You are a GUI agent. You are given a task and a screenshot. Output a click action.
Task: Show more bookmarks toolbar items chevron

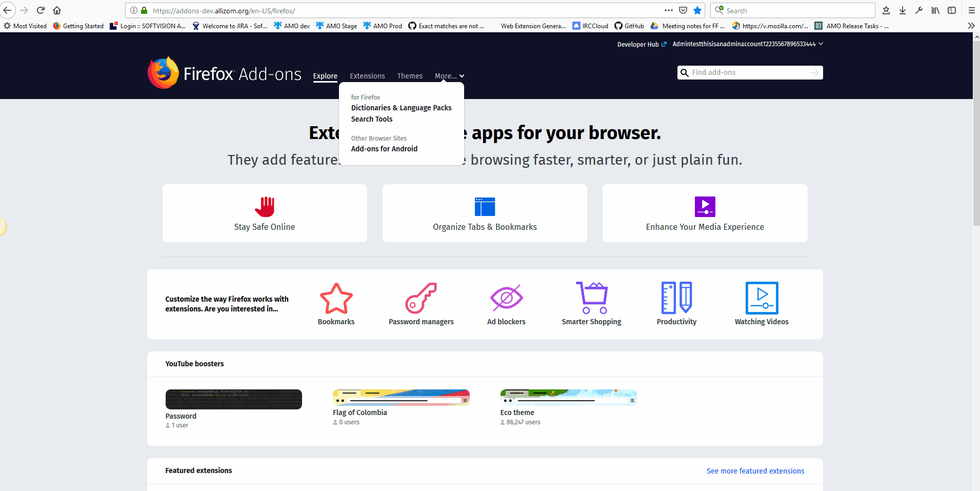click(x=971, y=26)
